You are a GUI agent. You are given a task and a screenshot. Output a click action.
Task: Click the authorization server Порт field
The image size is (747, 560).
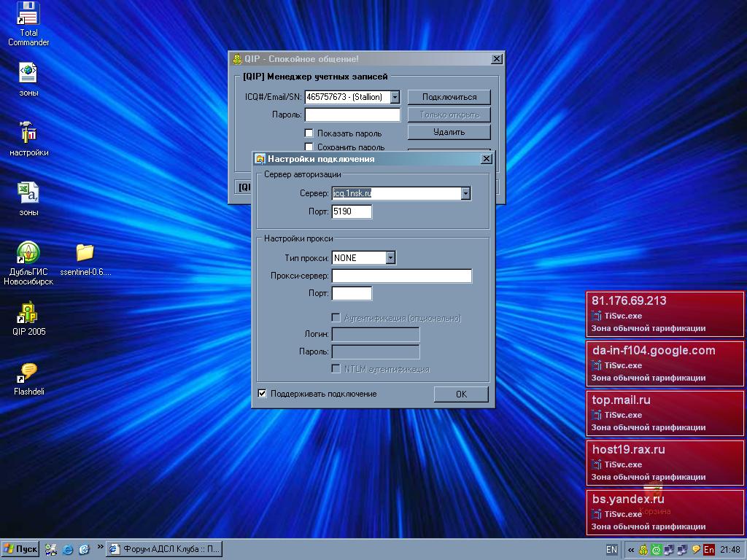(352, 211)
